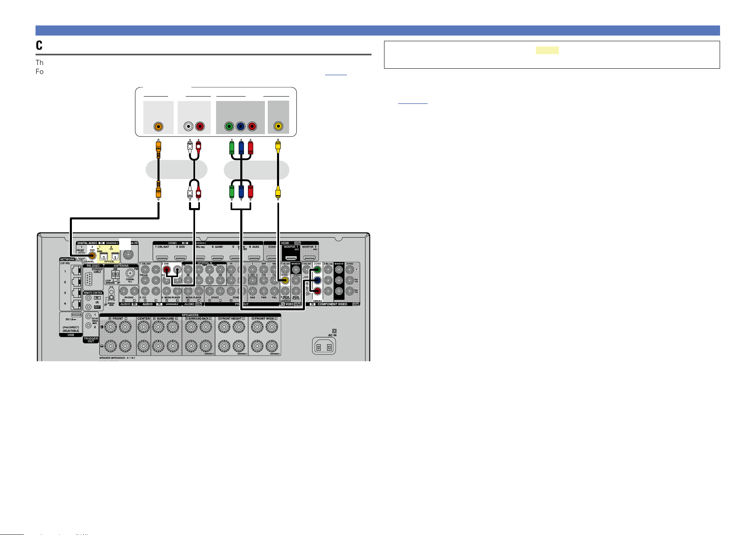Click network port 3 on the receiver

(x=76, y=293)
